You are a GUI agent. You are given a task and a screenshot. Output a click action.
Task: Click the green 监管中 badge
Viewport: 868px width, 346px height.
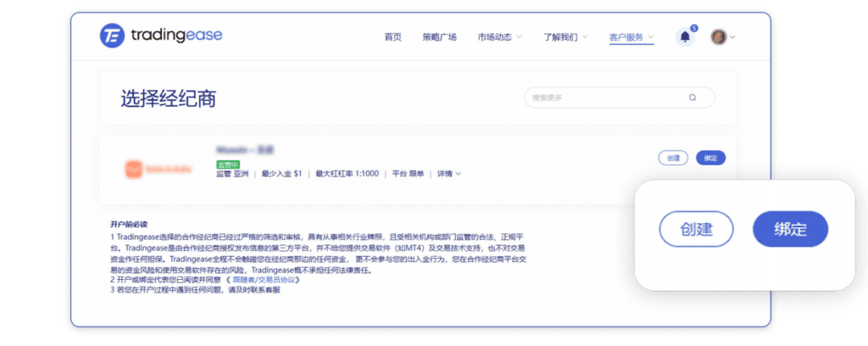click(228, 163)
